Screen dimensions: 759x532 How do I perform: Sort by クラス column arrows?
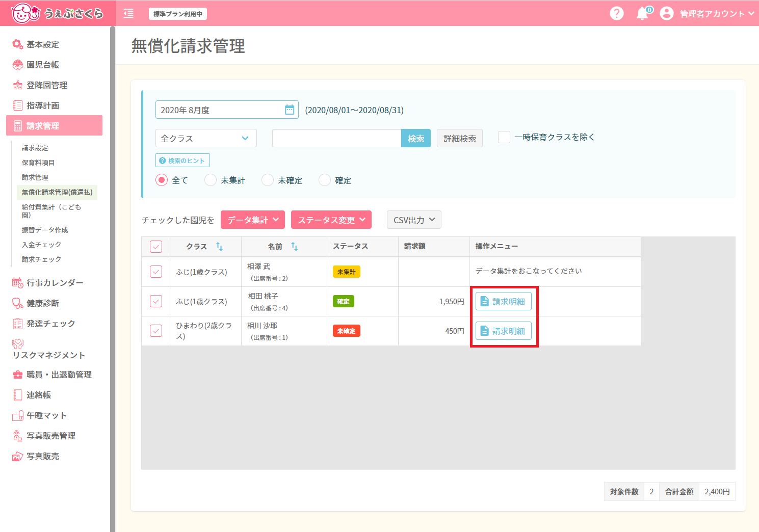click(220, 247)
